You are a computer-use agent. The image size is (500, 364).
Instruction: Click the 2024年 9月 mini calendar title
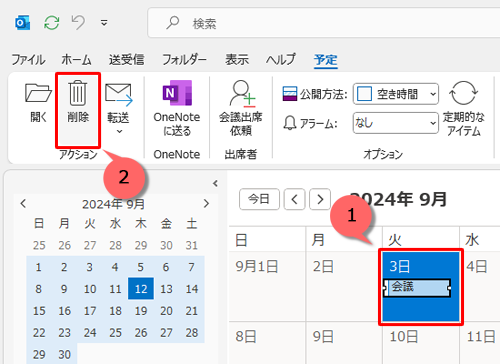coord(113,204)
